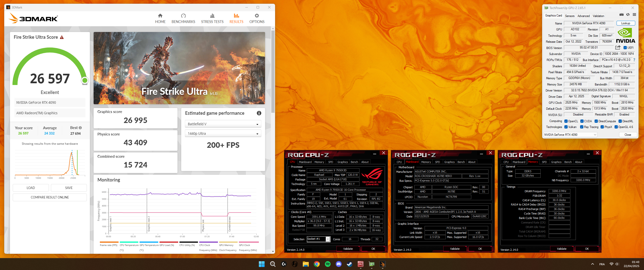Switch to Sensors tab in GPU-Z

point(570,16)
